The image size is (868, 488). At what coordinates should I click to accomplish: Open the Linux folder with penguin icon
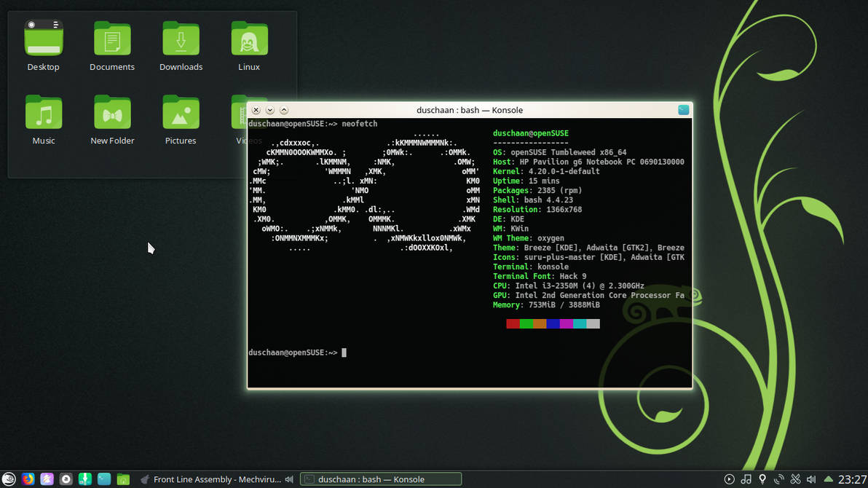249,39
